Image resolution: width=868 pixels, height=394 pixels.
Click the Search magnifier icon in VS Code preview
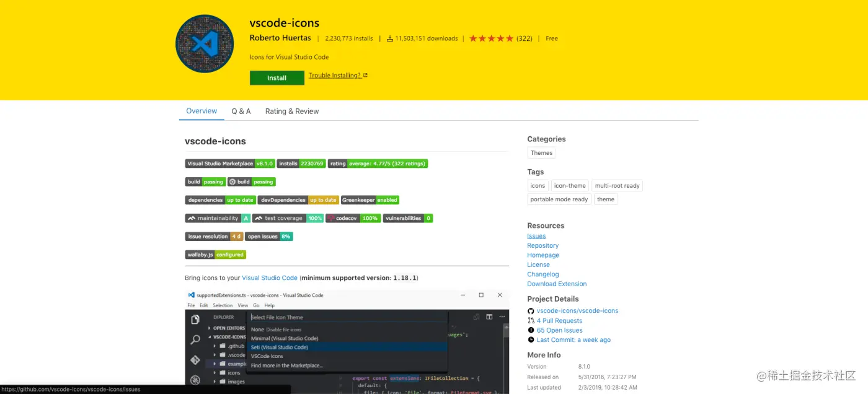[195, 339]
